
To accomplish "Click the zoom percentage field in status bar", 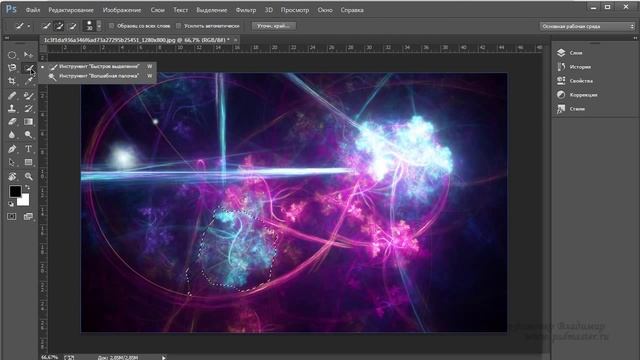I will (50, 357).
